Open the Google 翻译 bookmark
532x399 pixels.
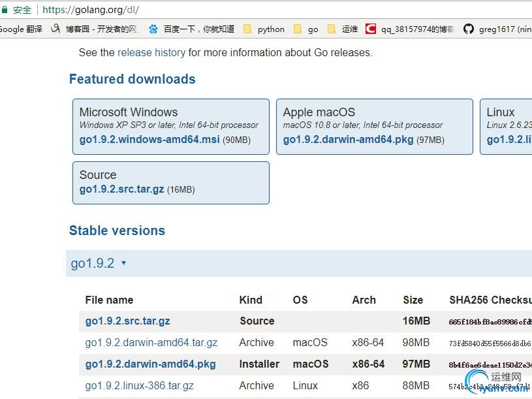(x=21, y=29)
